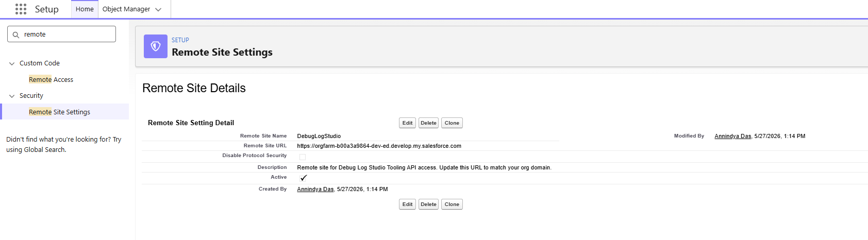Click the top Delete button

pos(428,123)
